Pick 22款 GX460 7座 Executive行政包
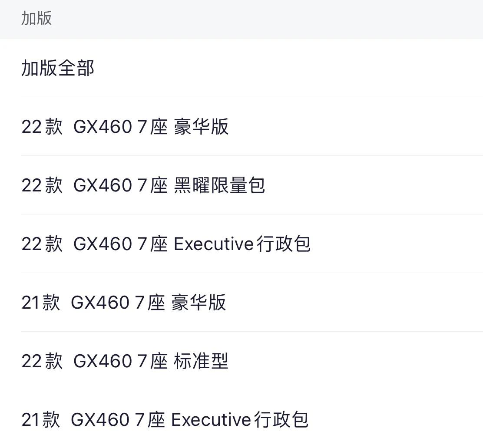The height and width of the screenshot is (448, 483). coord(166,244)
